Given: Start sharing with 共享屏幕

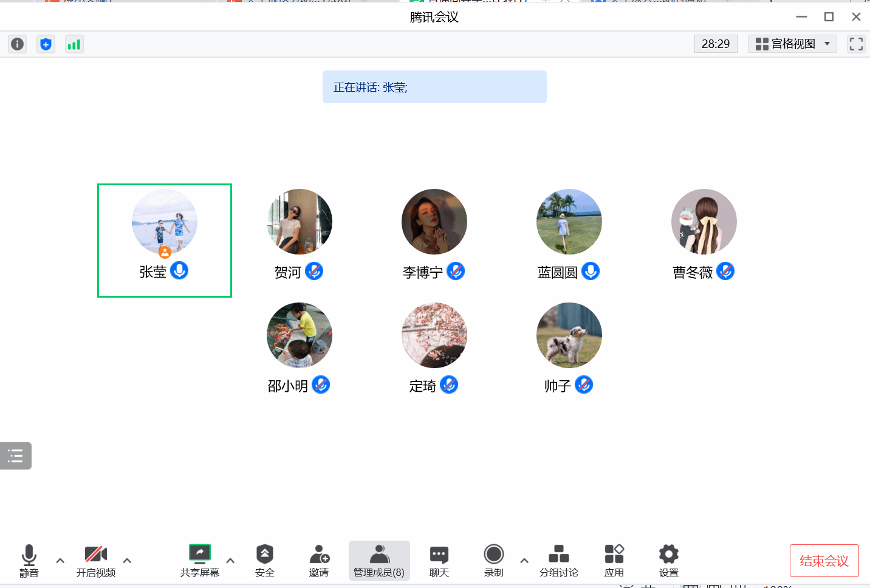Looking at the screenshot, I should coord(200,561).
